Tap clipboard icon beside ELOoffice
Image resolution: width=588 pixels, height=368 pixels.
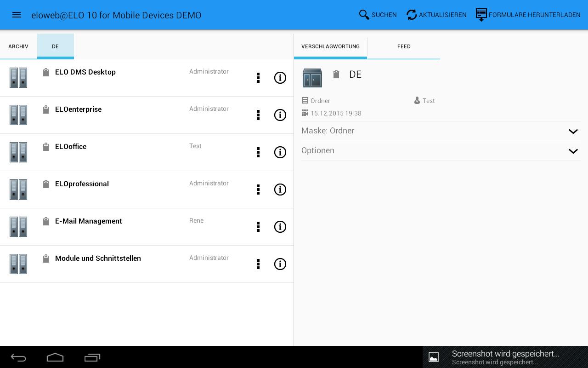coord(46,147)
